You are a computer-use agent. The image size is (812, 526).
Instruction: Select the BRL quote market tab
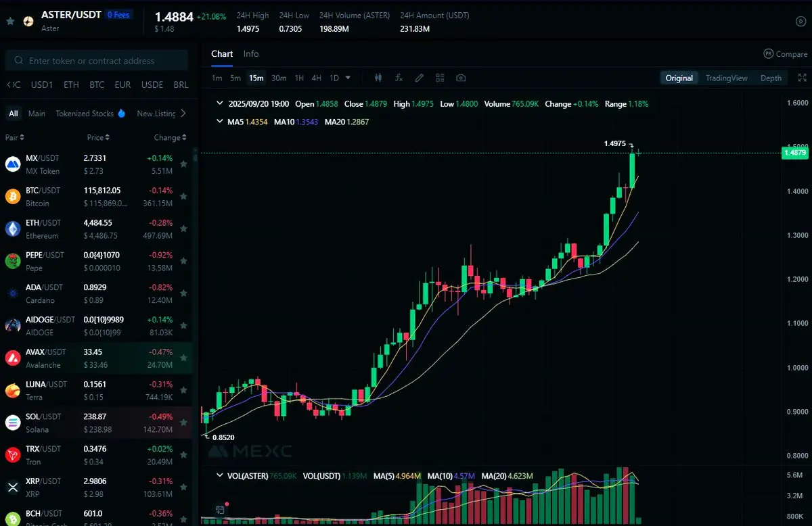point(181,85)
